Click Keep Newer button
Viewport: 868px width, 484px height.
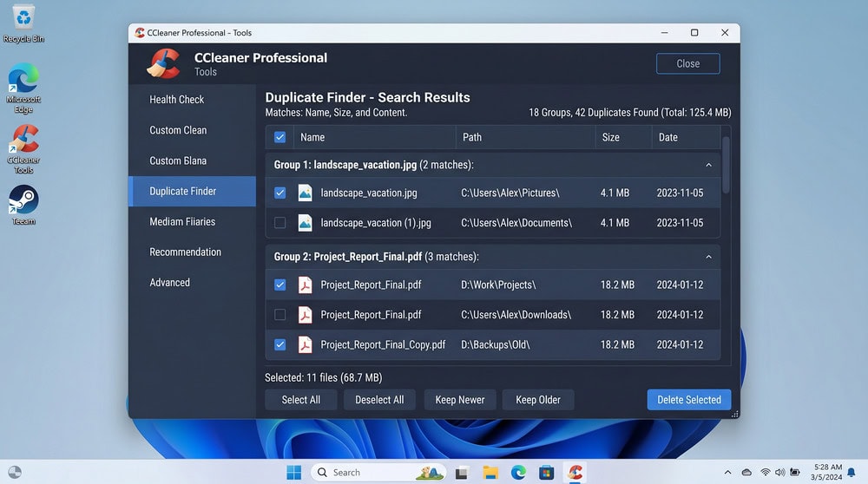(x=459, y=399)
